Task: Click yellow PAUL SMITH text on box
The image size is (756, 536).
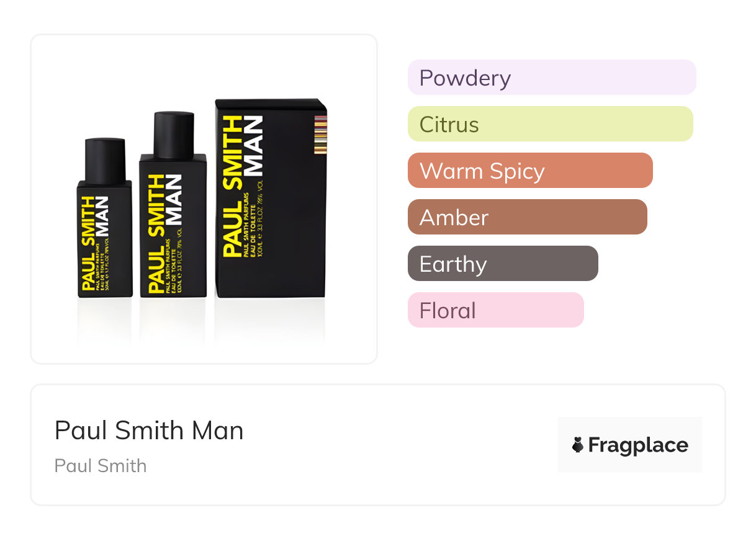Action: pos(233,186)
